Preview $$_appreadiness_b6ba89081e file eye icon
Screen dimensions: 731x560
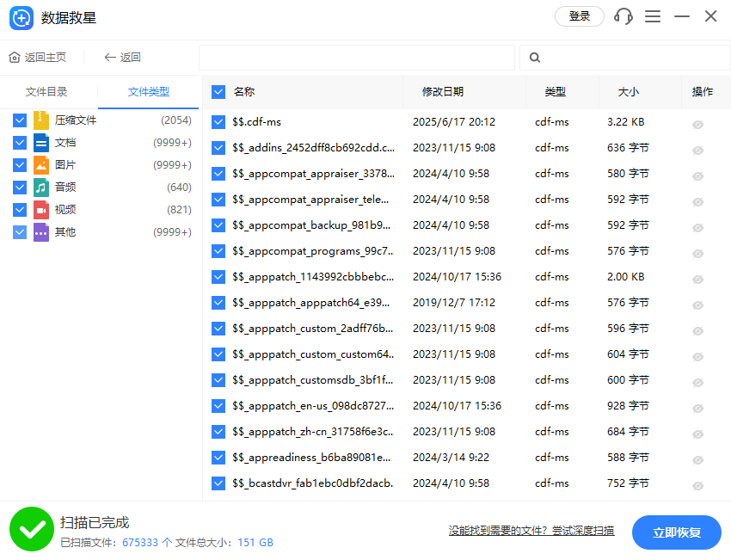[x=698, y=459]
